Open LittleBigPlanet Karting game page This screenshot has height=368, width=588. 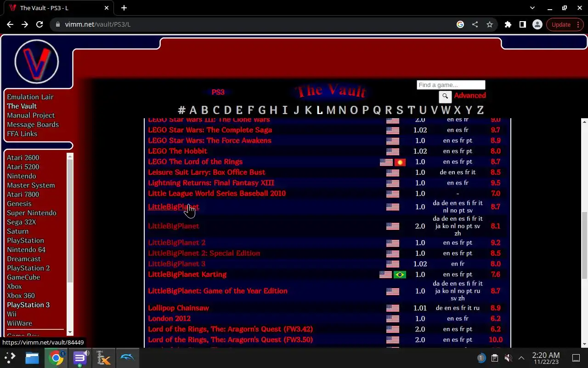(x=187, y=275)
